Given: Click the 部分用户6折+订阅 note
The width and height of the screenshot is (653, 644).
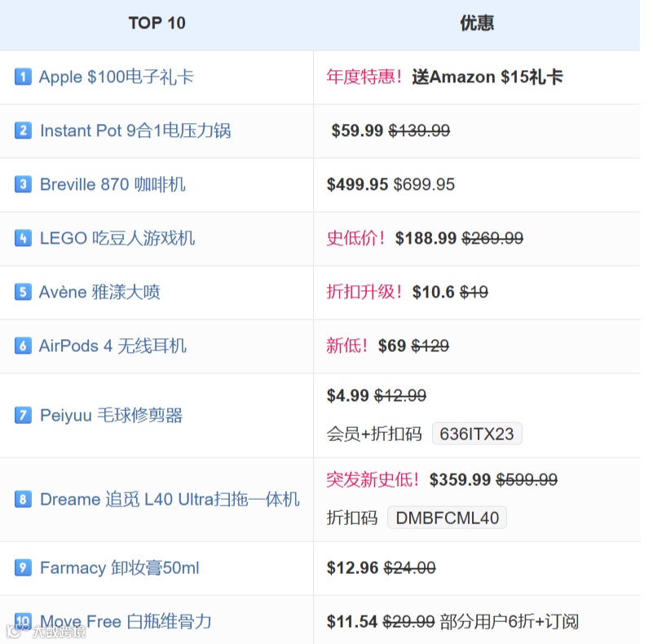Looking at the screenshot, I should click(x=510, y=621).
